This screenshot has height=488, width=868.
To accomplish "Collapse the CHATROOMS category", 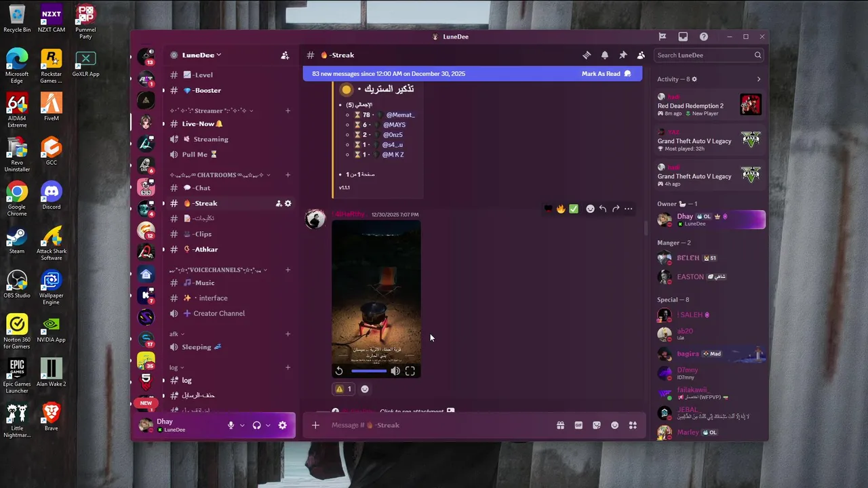I will tap(220, 175).
